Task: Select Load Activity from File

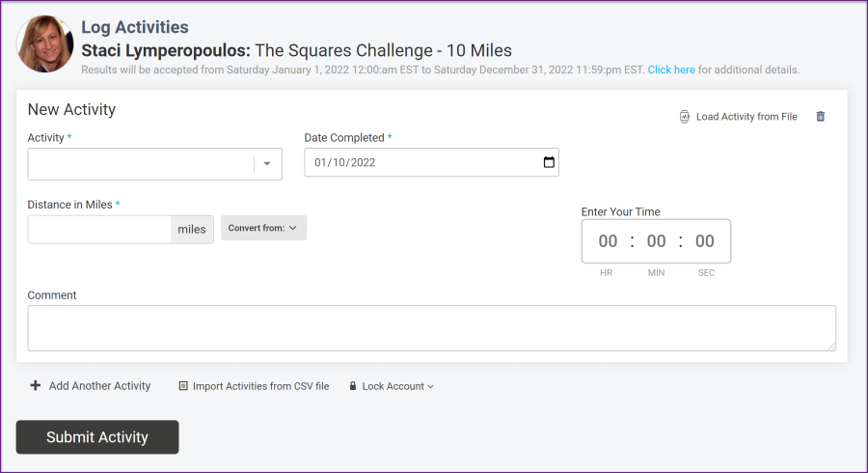Action: [x=746, y=117]
